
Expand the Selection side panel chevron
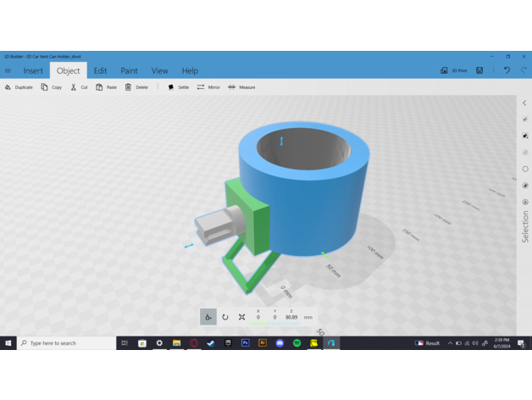click(x=524, y=103)
